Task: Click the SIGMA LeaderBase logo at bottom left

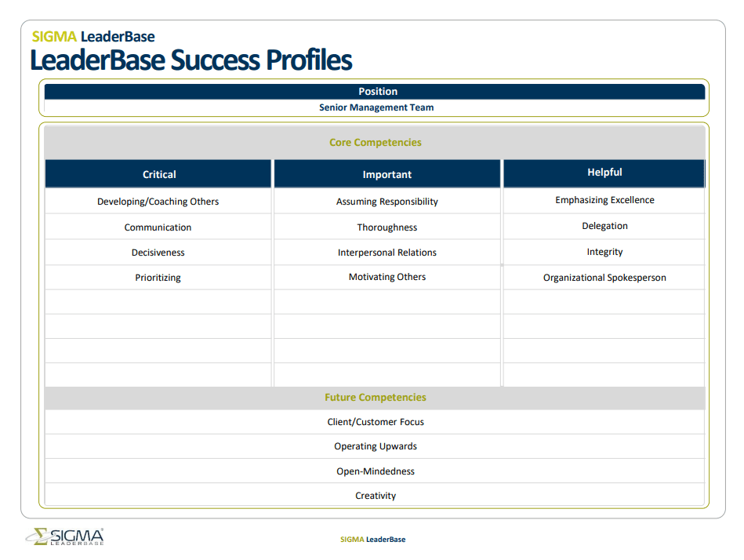Action: tap(64, 536)
